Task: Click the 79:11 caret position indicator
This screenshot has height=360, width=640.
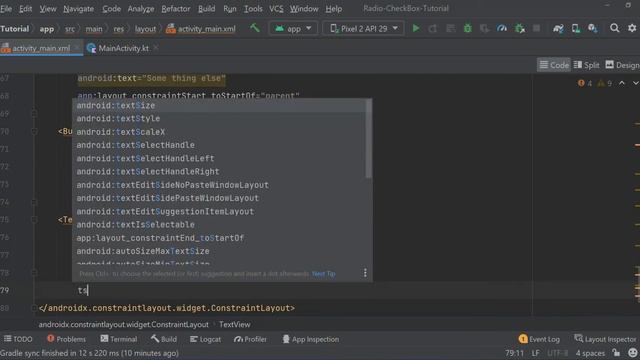Action: (x=514, y=353)
